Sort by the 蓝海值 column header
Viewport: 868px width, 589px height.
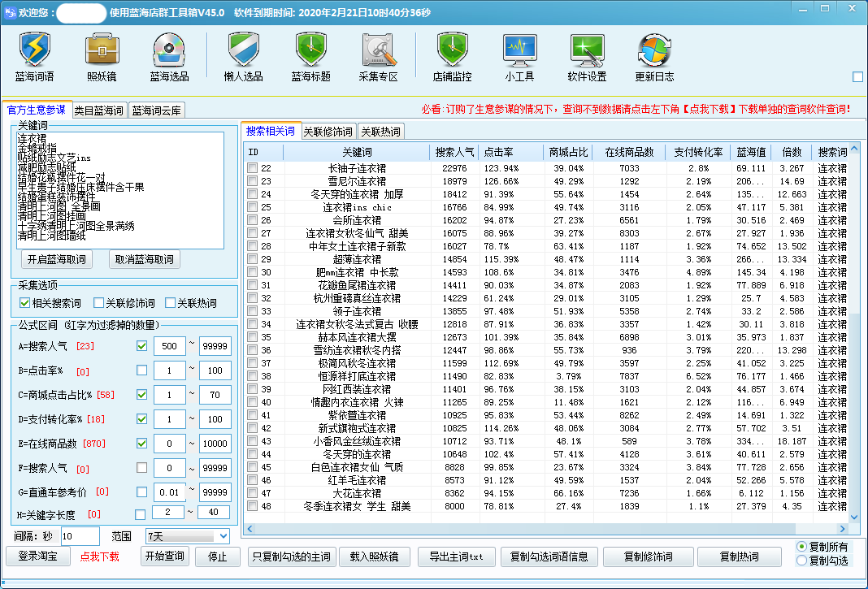tap(751, 152)
